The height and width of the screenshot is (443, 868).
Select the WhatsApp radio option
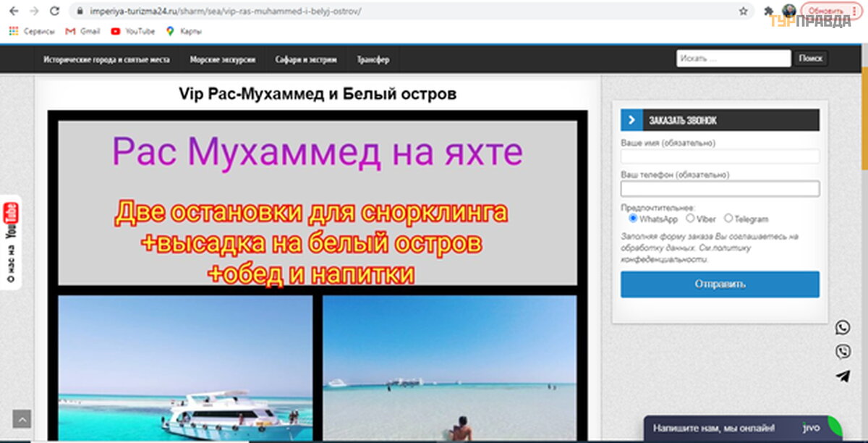click(633, 218)
